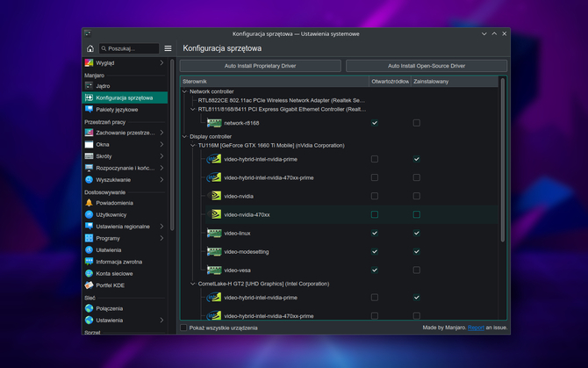
Task: Sort by the Otwartoźródłowy column header
Action: (390, 82)
